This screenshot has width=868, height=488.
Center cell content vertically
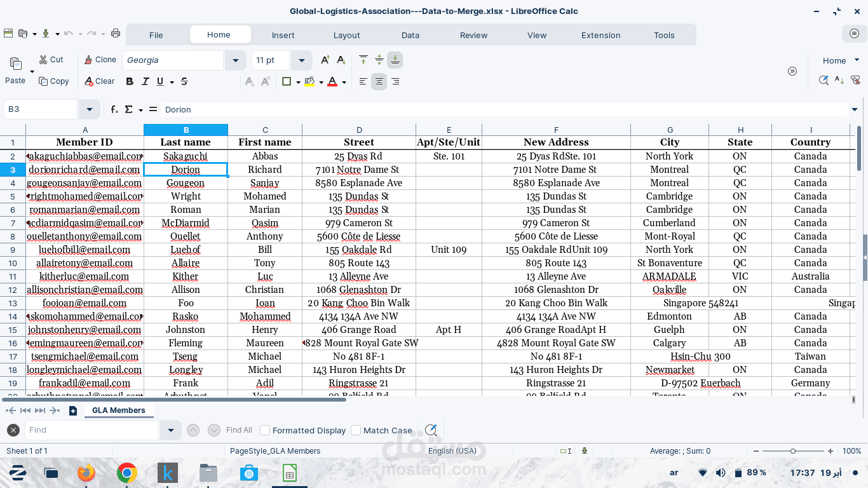click(379, 60)
